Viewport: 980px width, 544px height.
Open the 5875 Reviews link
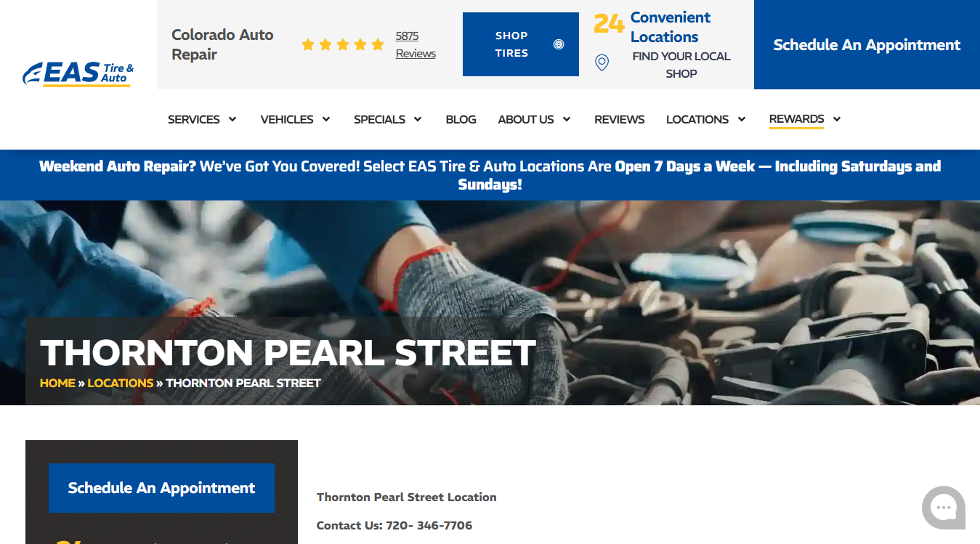416,44
